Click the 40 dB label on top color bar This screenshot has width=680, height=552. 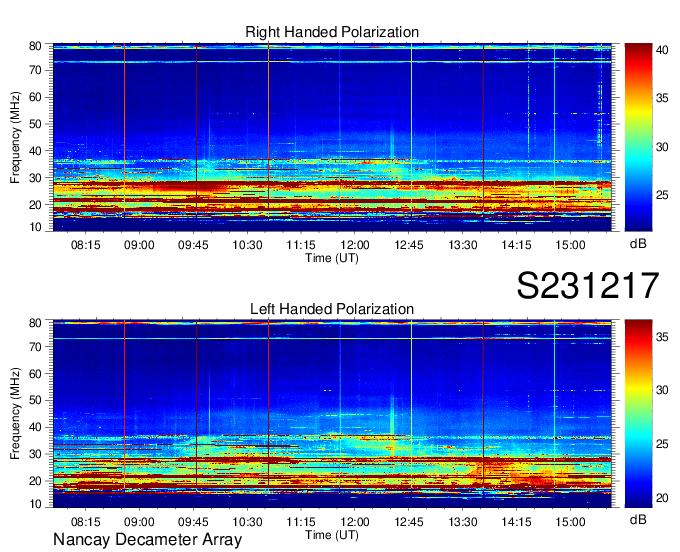tap(662, 50)
